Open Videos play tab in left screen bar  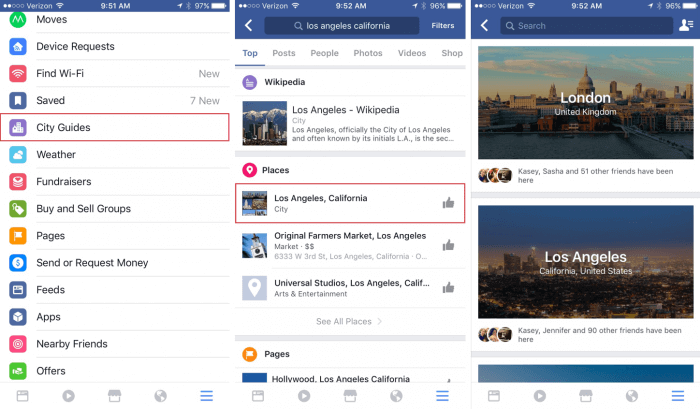(68, 396)
